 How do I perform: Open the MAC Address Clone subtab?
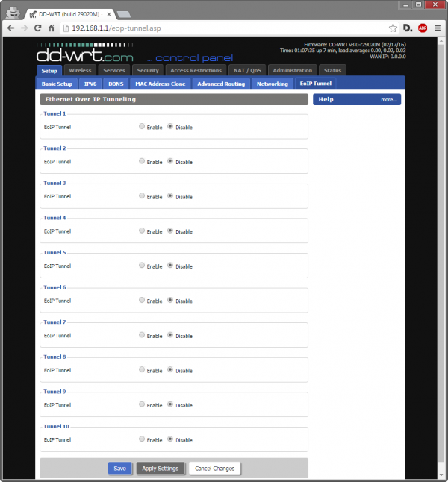point(160,84)
